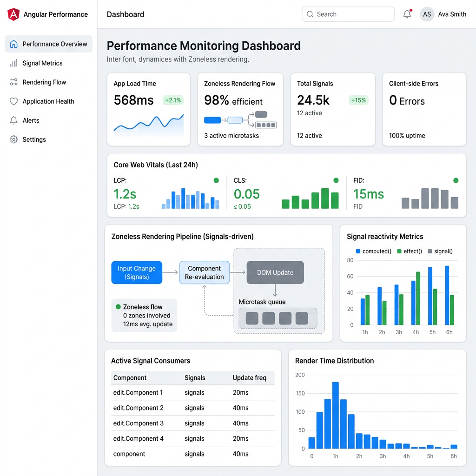Click the green LCP status dot
The width and height of the screenshot is (476, 476).
coord(216,181)
